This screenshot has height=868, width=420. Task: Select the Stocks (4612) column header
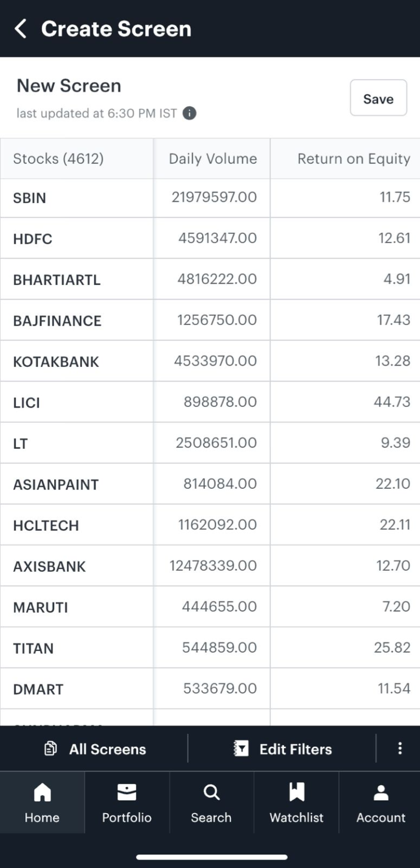tap(59, 159)
